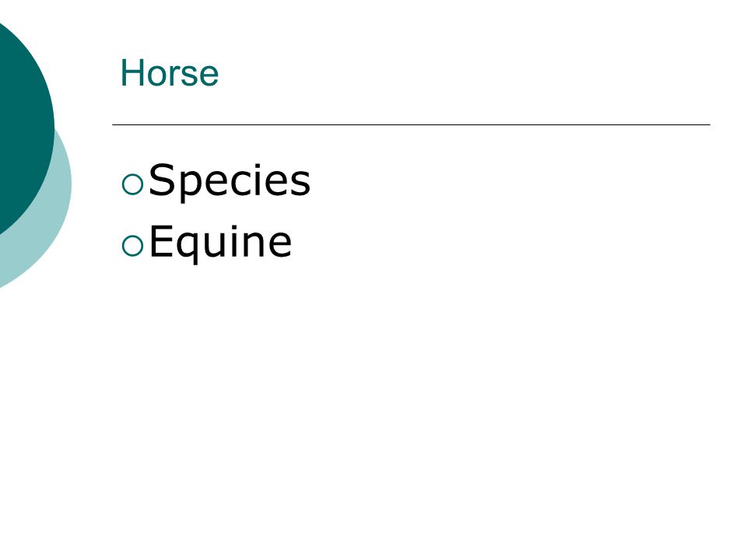The height and width of the screenshot is (560, 747).
Task: Click the final e in Equine
Action: [281, 245]
